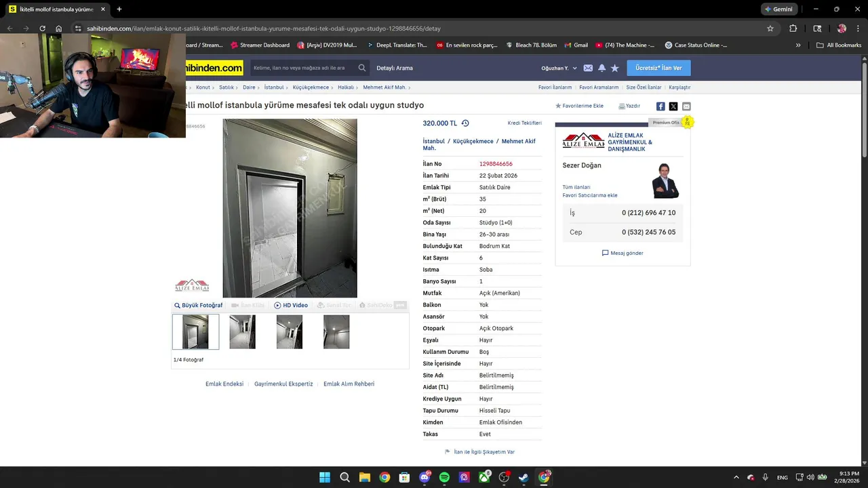Image resolution: width=868 pixels, height=488 pixels.
Task: Open Chrome media controls icon in toolbar
Action: (x=817, y=28)
